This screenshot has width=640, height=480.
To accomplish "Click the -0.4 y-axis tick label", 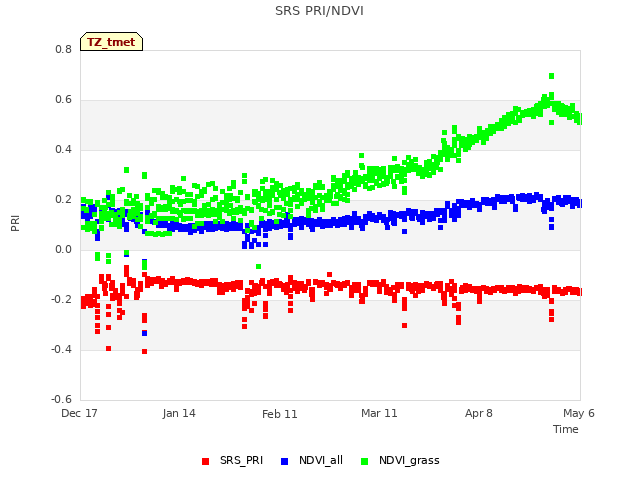I will coord(61,349).
